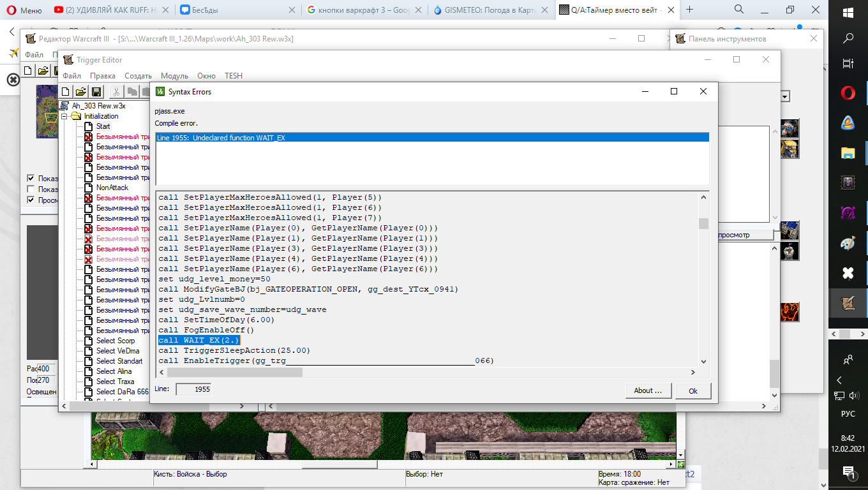This screenshot has height=490, width=868.
Task: Open Windows Start menu
Action: click(848, 13)
